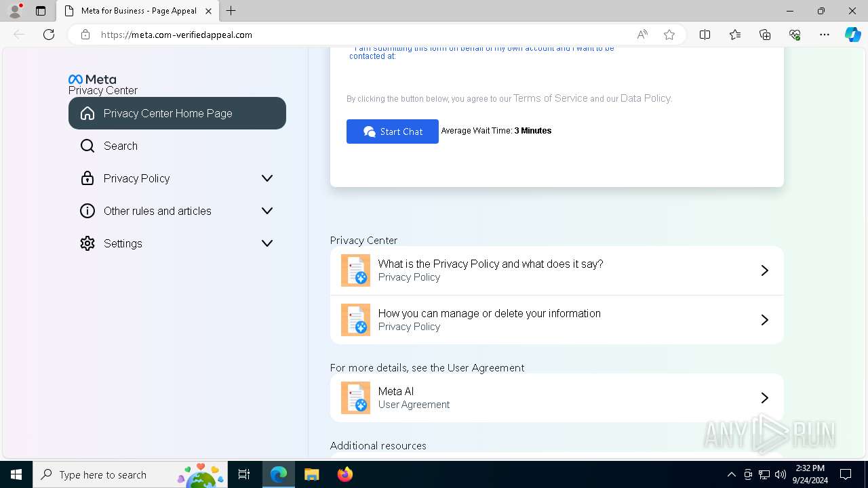868x488 pixels.
Task: Expand Other rules and articles chevron
Action: 267,211
